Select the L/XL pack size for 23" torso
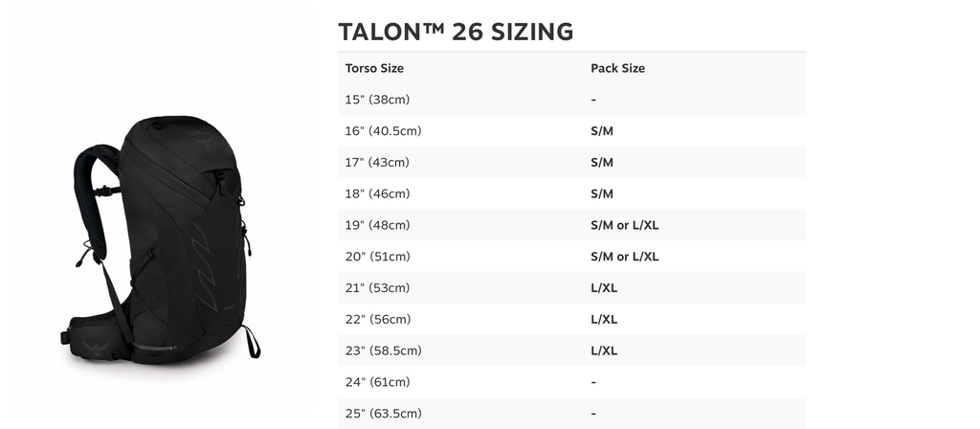Image resolution: width=980 pixels, height=429 pixels. point(604,350)
